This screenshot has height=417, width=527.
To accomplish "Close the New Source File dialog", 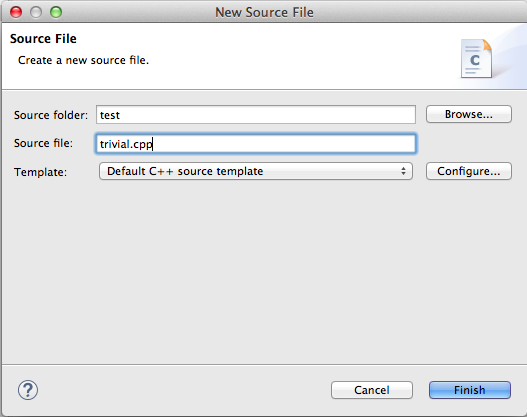I will [16, 12].
